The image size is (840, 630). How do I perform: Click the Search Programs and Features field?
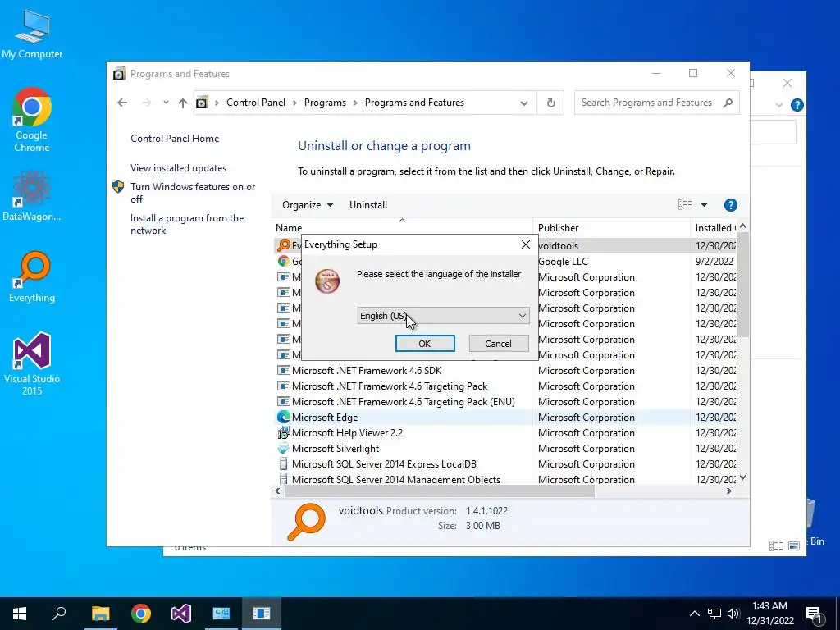click(656, 103)
